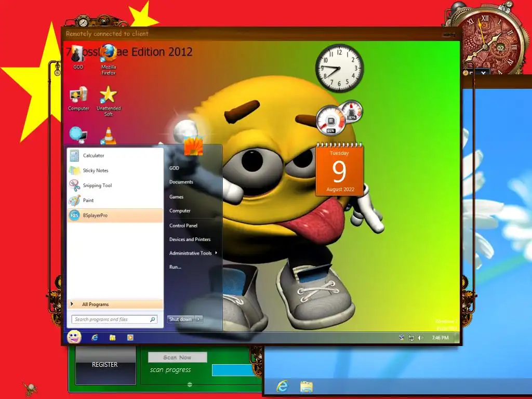Open the Computer desktop icon
The height and width of the screenshot is (399, 532).
(78, 99)
